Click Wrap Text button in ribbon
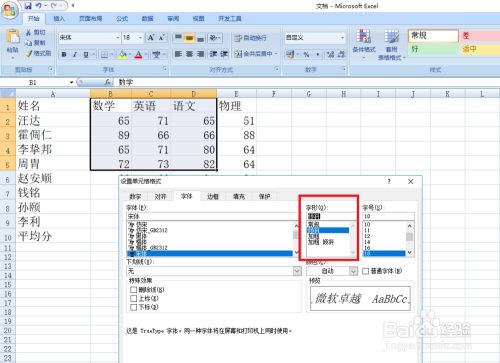Image resolution: width=500 pixels, height=363 pixels. click(250, 38)
